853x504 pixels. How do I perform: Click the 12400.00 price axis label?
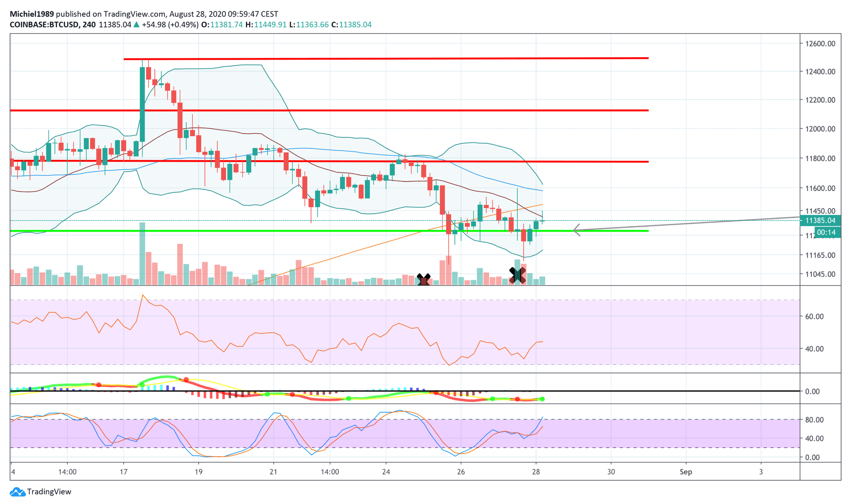click(821, 72)
